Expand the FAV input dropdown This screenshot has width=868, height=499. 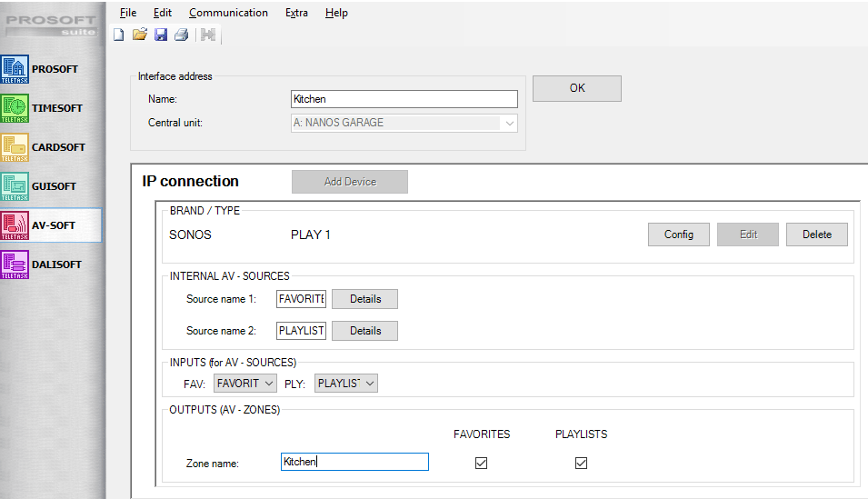244,384
